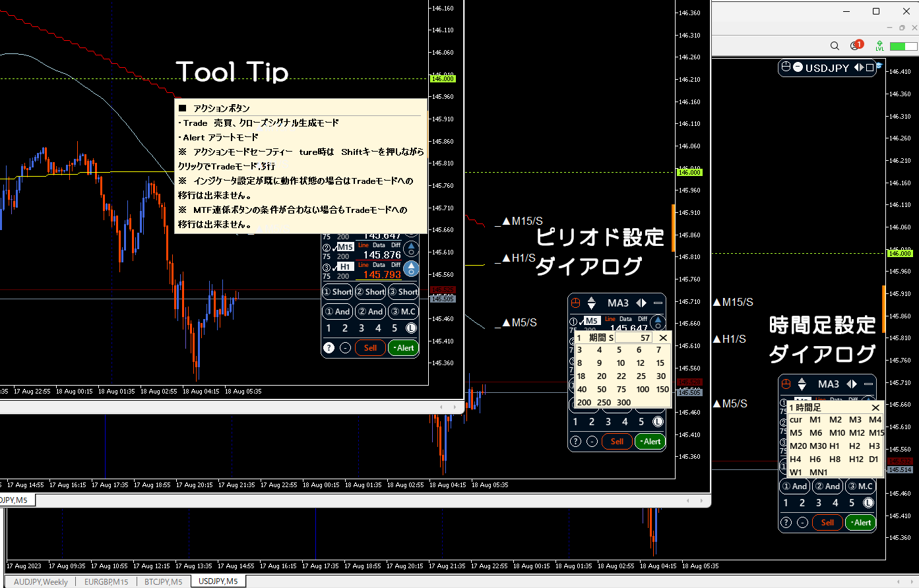Screen dimensions: 919x588
Task: Click the green LVL icon
Action: click(879, 45)
